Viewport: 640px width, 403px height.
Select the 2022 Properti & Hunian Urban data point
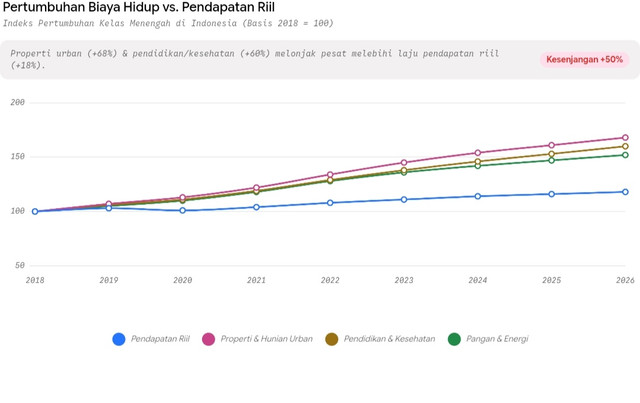point(330,175)
